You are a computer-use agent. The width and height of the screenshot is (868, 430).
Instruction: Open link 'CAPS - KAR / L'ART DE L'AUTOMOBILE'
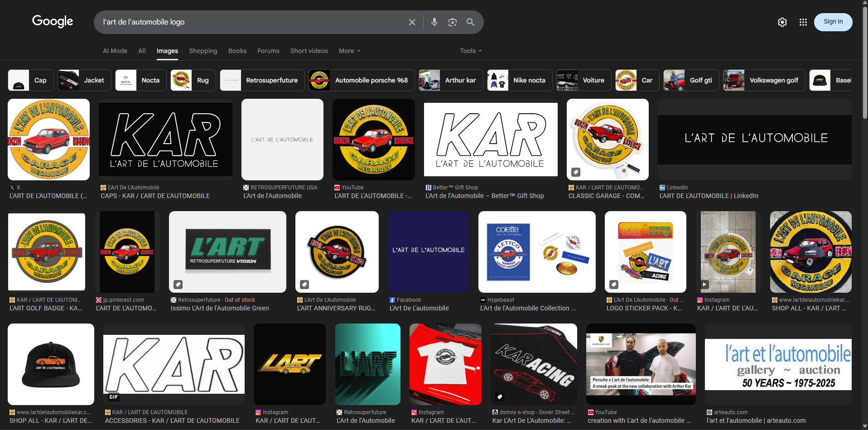[x=155, y=196]
